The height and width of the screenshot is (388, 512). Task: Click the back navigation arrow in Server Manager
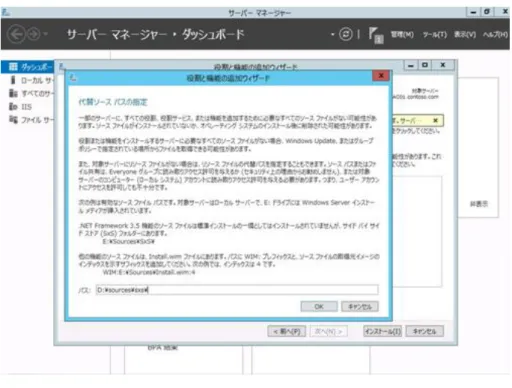[x=16, y=34]
